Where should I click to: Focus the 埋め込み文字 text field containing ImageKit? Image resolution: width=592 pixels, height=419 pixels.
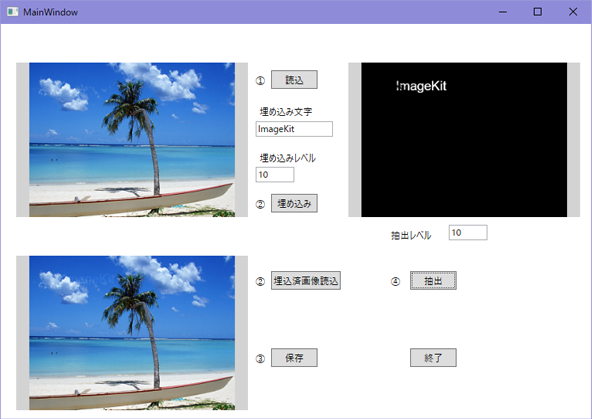pos(294,129)
